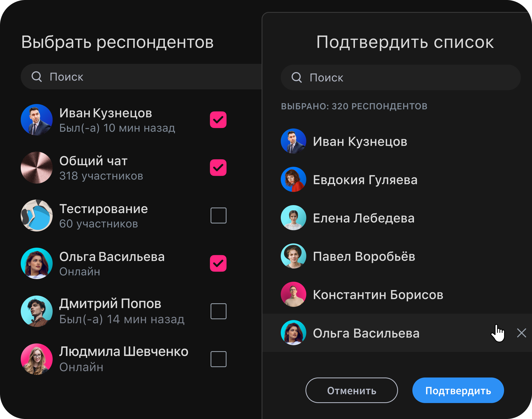This screenshot has height=419, width=532.
Task: Click the search magnifier in left panel
Action: click(x=36, y=77)
